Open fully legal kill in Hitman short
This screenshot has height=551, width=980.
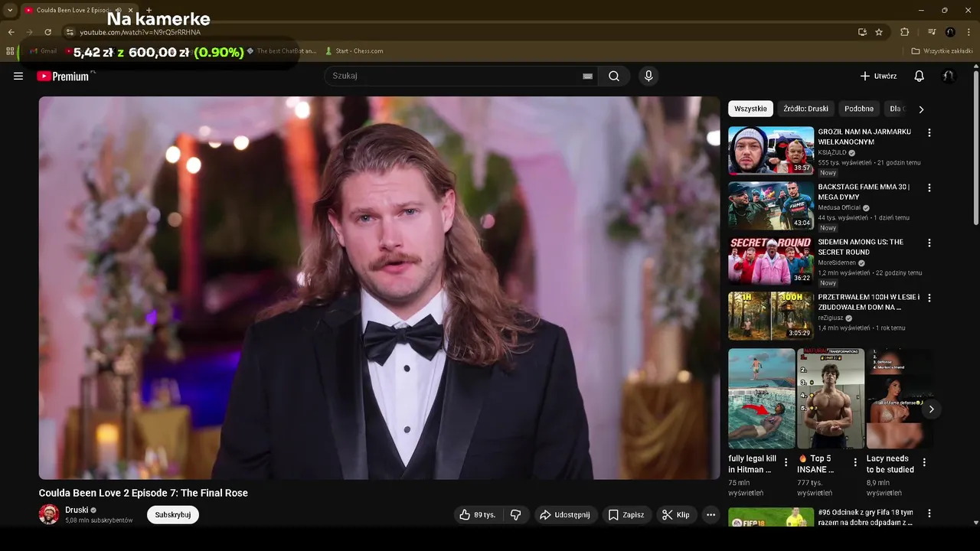[x=762, y=399]
